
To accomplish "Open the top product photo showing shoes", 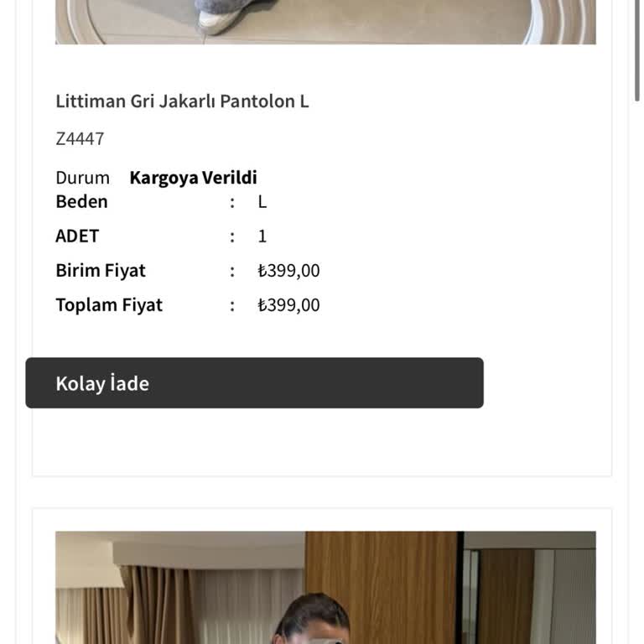I will (x=325, y=22).
